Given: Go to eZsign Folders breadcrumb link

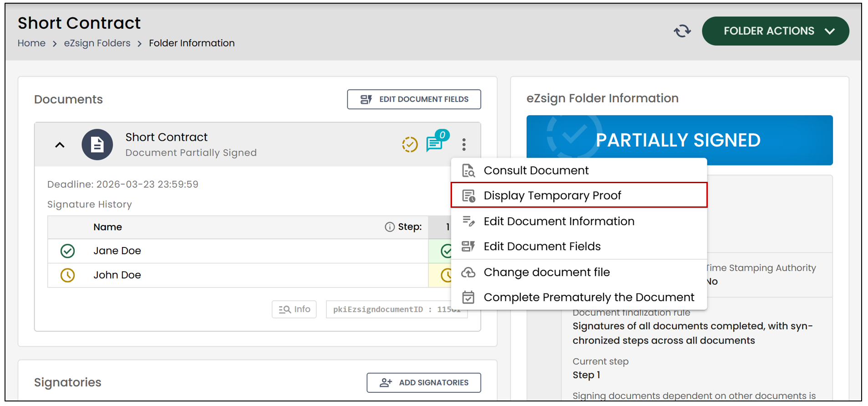Looking at the screenshot, I should click(97, 43).
